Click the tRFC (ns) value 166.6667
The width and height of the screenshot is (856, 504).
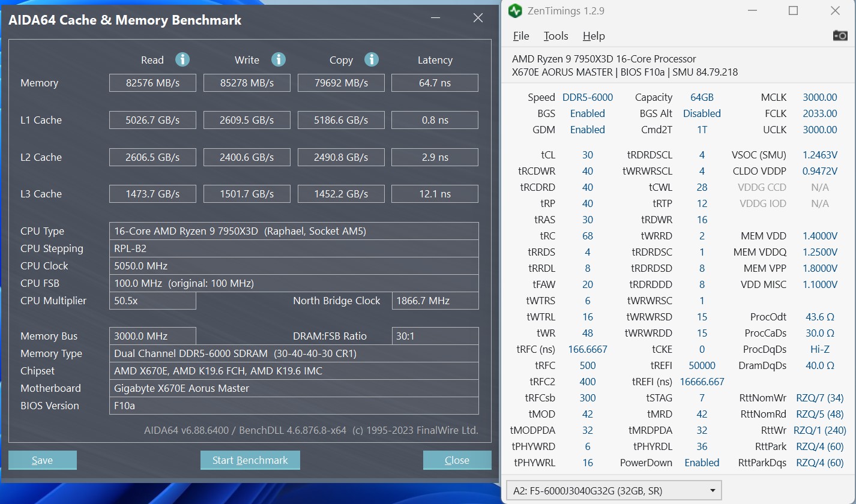pyautogui.click(x=588, y=349)
